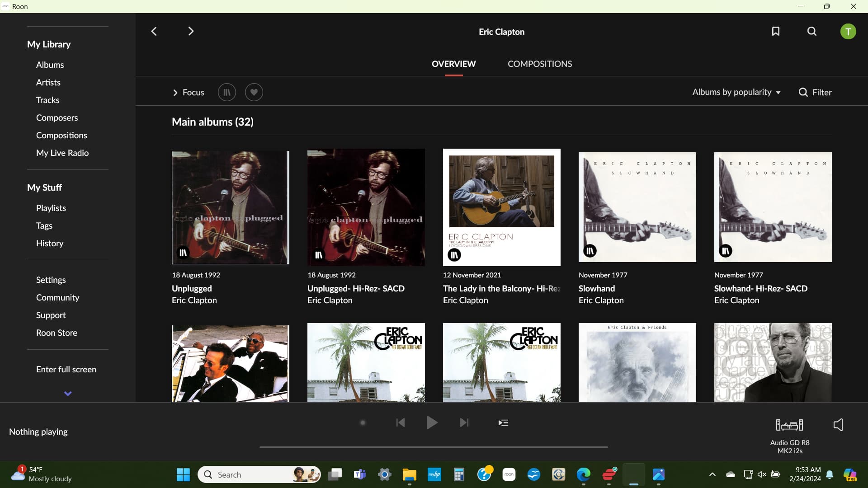
Task: Open the play queue icon
Action: coord(503,422)
